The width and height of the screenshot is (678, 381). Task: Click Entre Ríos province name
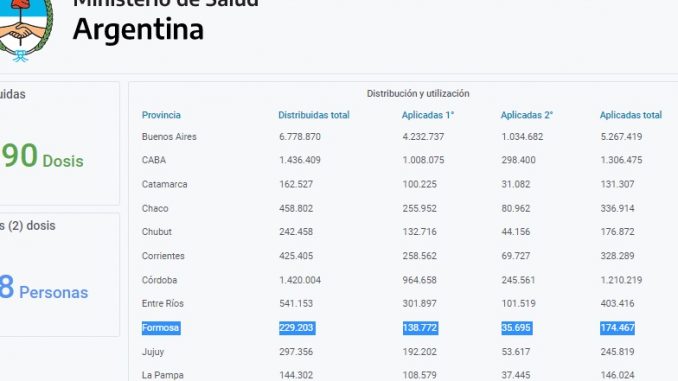[163, 304]
